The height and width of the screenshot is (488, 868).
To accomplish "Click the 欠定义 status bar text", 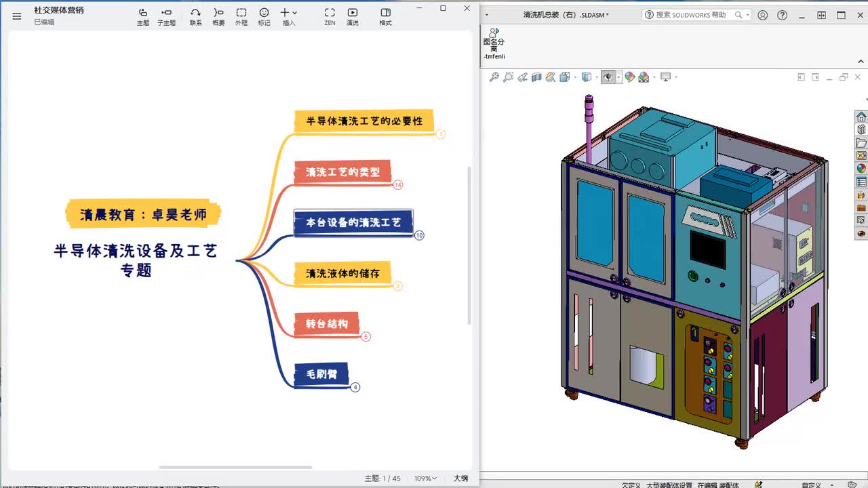I will [x=631, y=485].
